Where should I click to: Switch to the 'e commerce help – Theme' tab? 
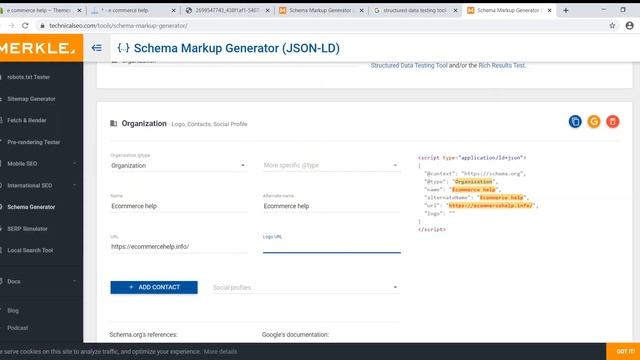pos(38,11)
